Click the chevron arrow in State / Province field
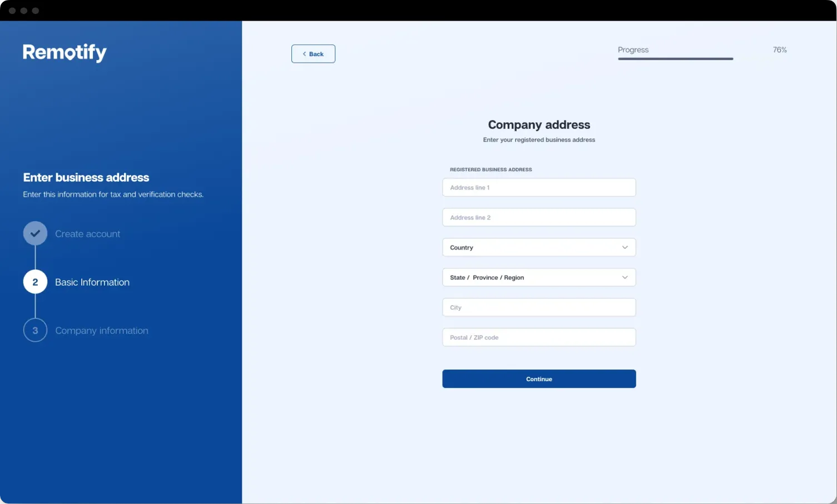This screenshot has height=504, width=837. [625, 277]
